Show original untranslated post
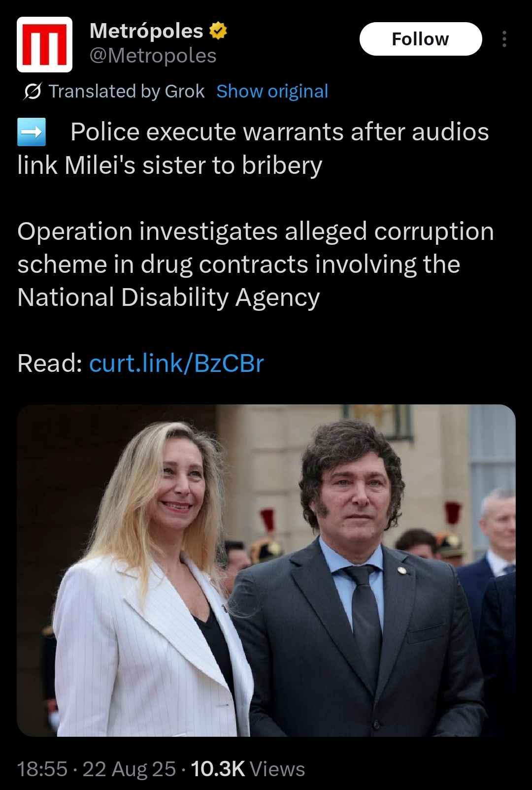This screenshot has height=790, width=532. [272, 92]
